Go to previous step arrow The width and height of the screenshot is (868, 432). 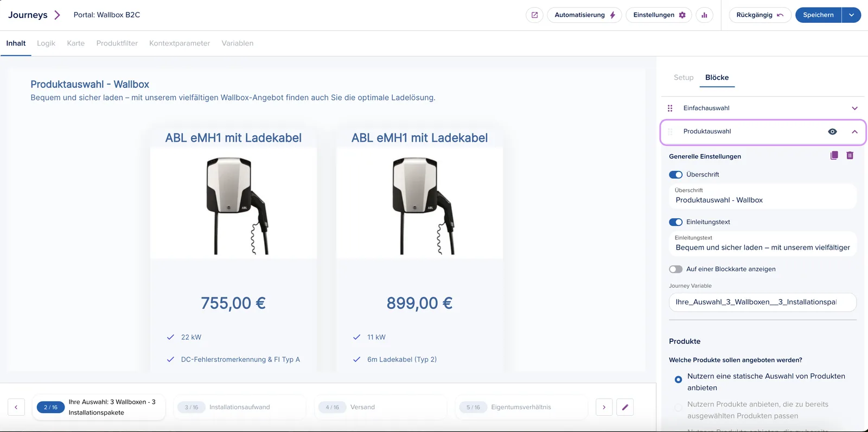[x=16, y=407]
